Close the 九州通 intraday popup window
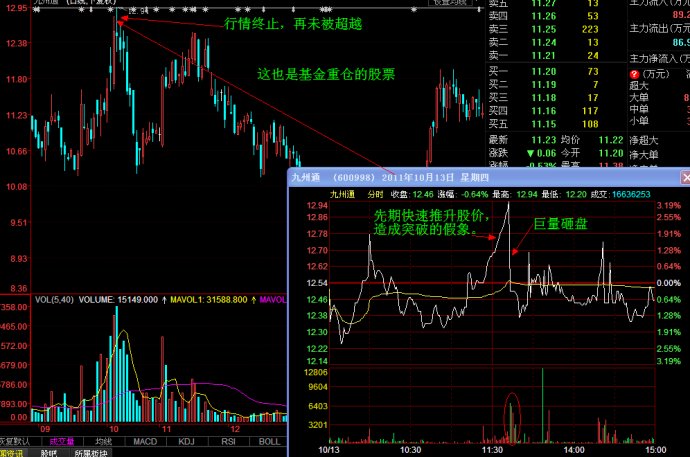This screenshot has width=690, height=457. pyautogui.click(x=681, y=177)
